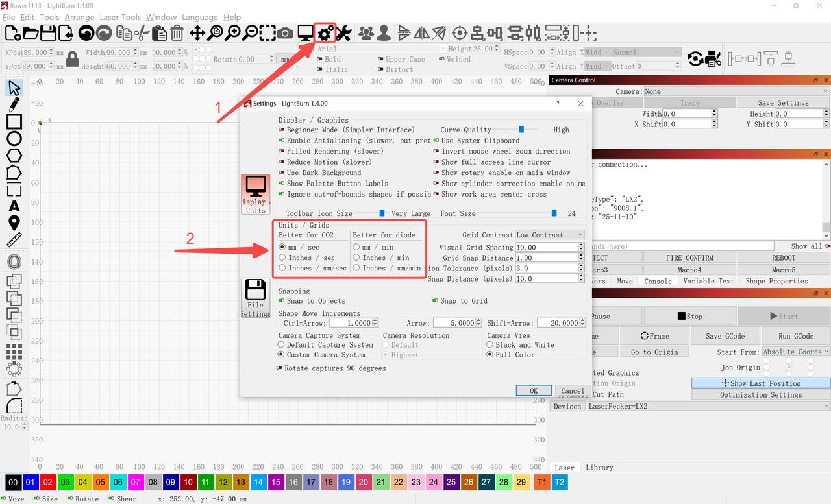This screenshot has height=504, width=831.
Task: Open the Laser Tools menu
Action: tap(120, 18)
